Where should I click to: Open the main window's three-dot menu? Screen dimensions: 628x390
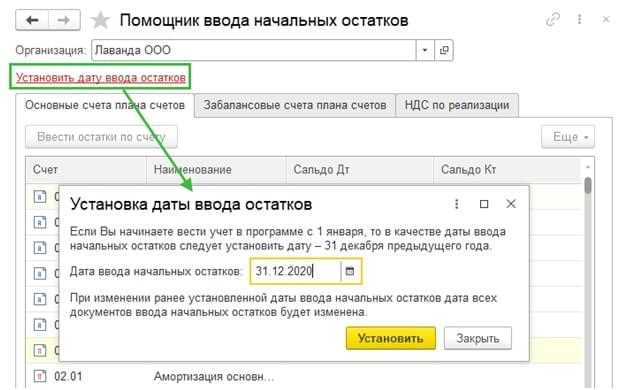579,19
